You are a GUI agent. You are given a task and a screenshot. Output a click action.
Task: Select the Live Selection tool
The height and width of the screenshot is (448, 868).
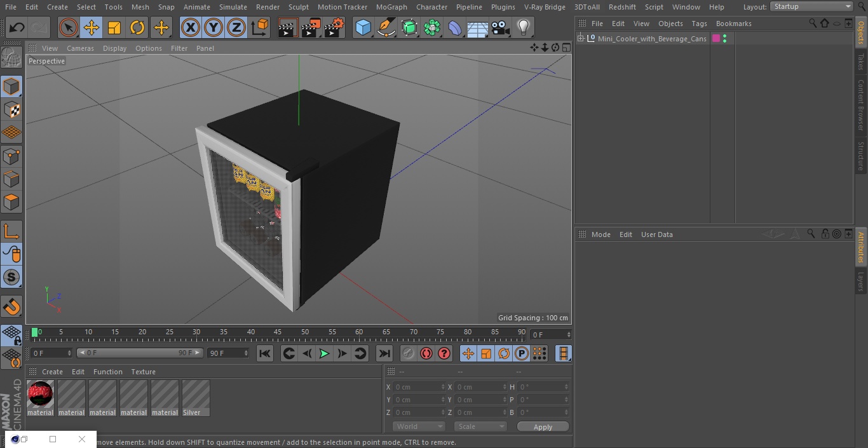pyautogui.click(x=68, y=27)
